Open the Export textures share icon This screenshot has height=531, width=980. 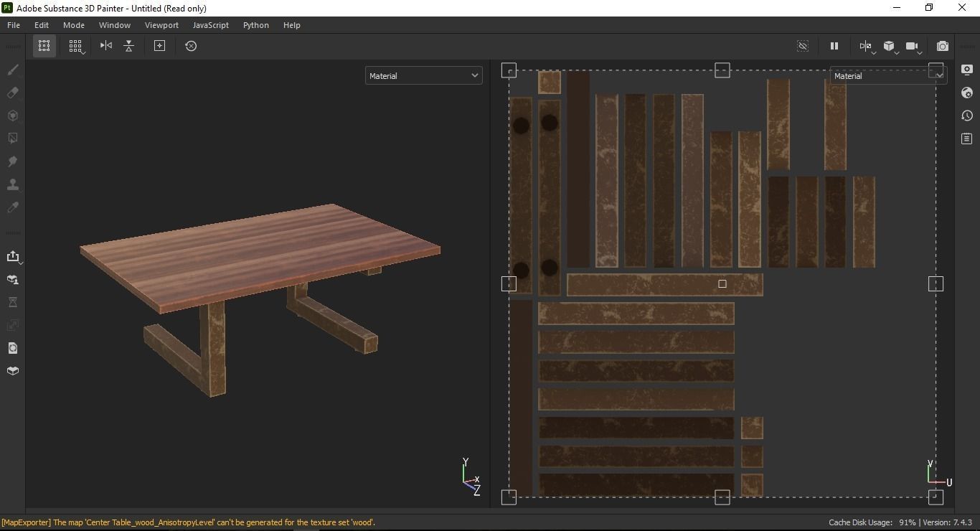(x=13, y=256)
